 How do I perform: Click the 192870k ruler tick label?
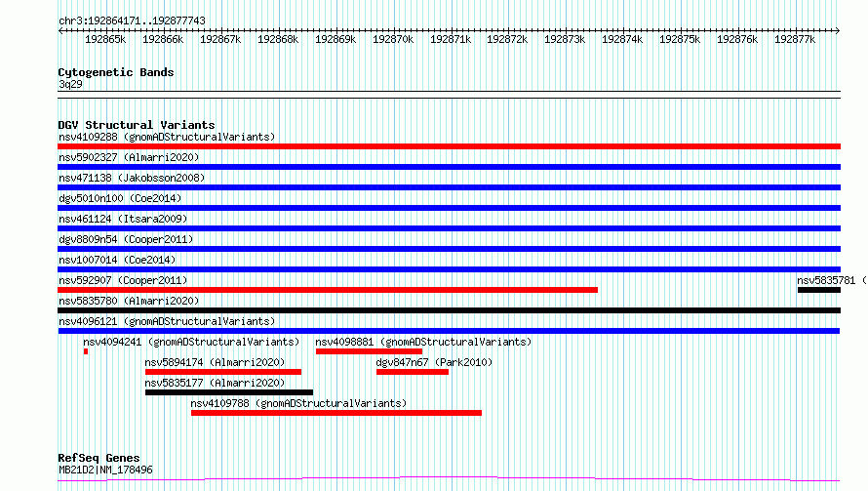pyautogui.click(x=393, y=39)
